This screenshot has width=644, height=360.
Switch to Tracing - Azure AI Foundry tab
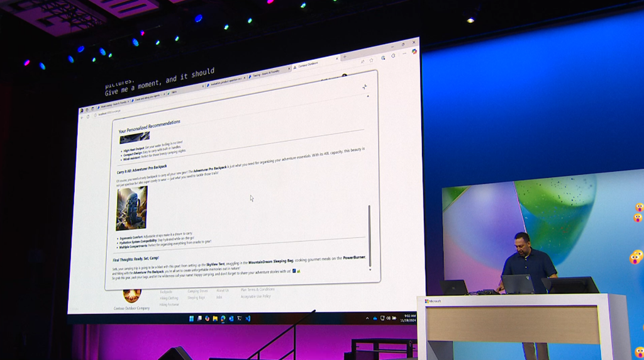coord(269,74)
